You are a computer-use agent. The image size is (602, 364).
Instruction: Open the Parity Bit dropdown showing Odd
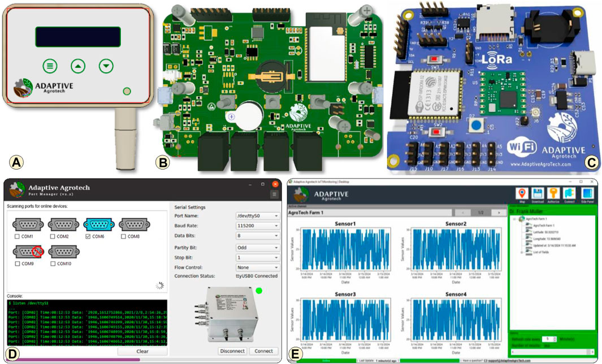(258, 248)
